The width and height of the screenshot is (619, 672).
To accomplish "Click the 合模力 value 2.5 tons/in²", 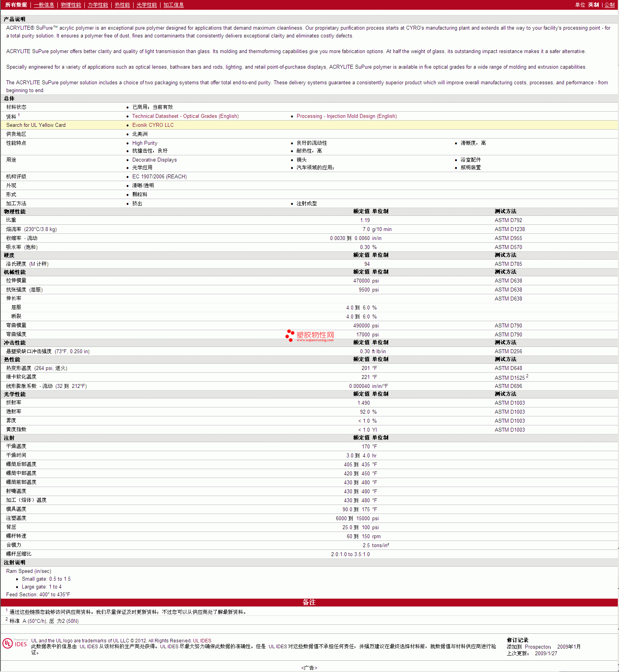I will click(x=376, y=545).
